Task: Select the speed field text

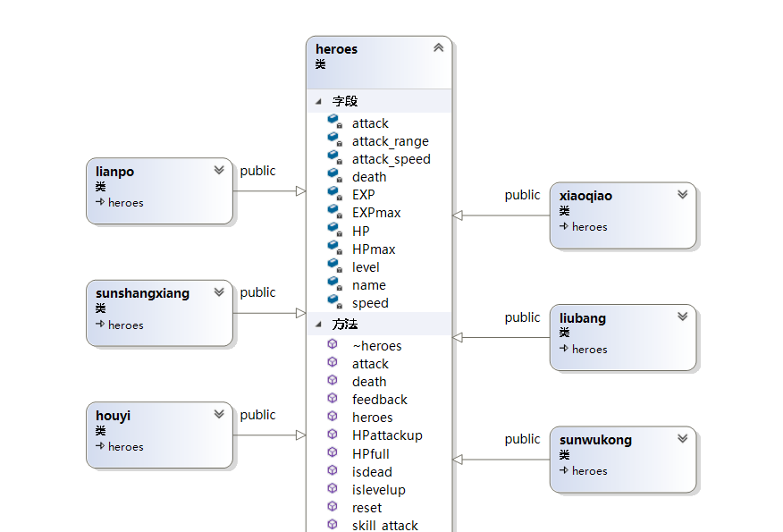Action: [370, 304]
